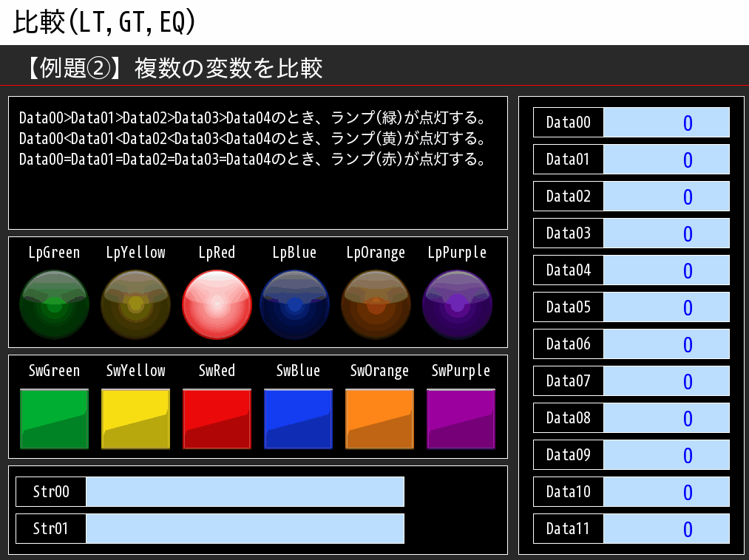This screenshot has width=749, height=560.
Task: Toggle the SwPurple switch
Action: [x=461, y=419]
